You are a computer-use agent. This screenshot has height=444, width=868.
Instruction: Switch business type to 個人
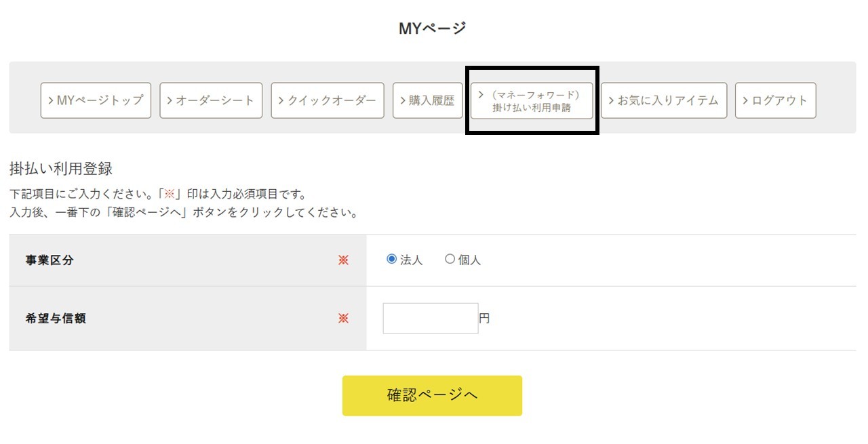click(449, 259)
